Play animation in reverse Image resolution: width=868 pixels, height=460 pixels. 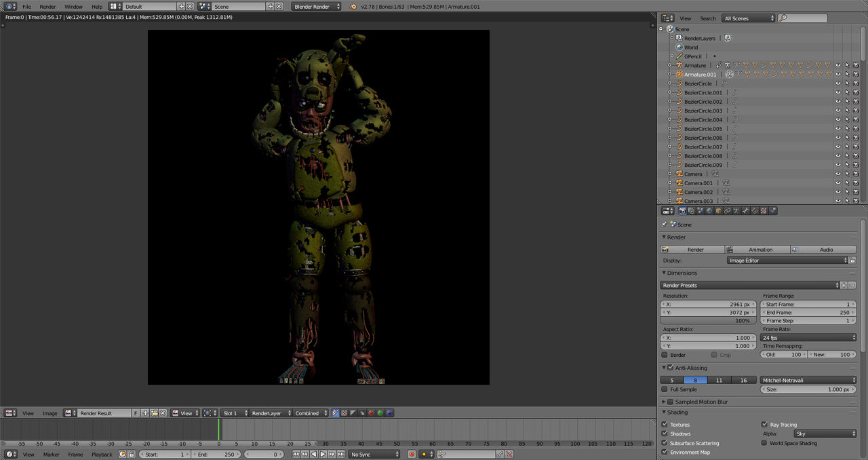(314, 454)
